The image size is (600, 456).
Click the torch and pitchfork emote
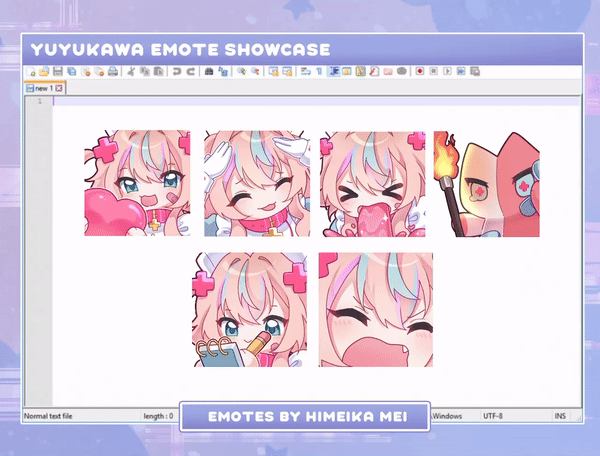[486, 184]
